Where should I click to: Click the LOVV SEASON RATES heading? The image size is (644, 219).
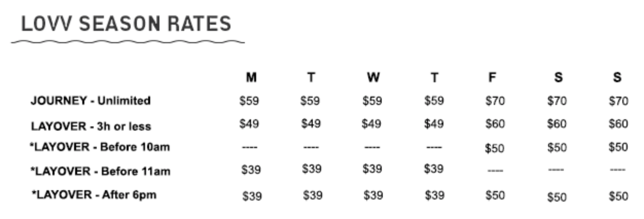(126, 24)
